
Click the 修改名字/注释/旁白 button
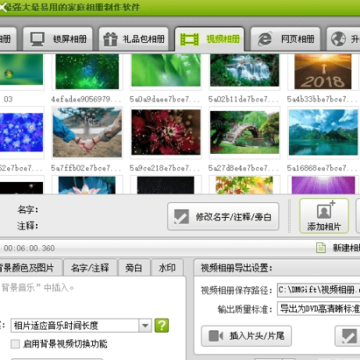click(223, 217)
